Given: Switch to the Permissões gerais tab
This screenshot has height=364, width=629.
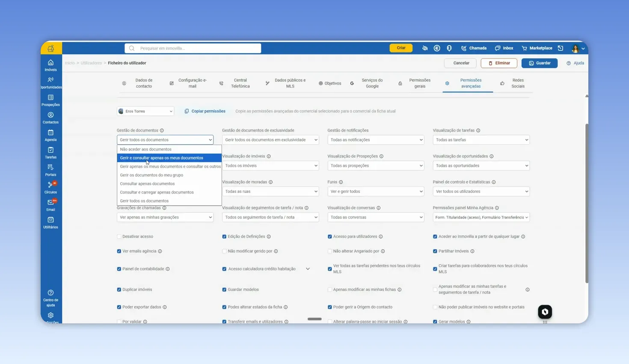Looking at the screenshot, I should 415,83.
